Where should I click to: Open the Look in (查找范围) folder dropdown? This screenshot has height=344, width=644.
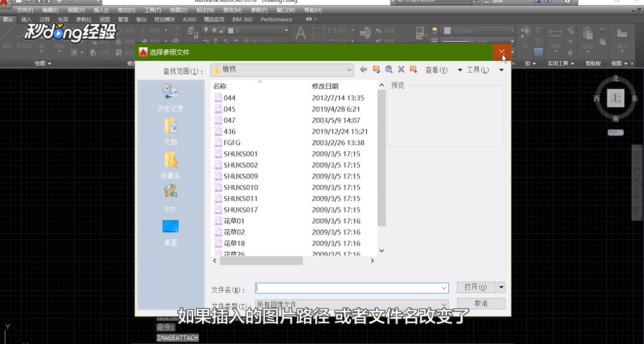tap(282, 70)
